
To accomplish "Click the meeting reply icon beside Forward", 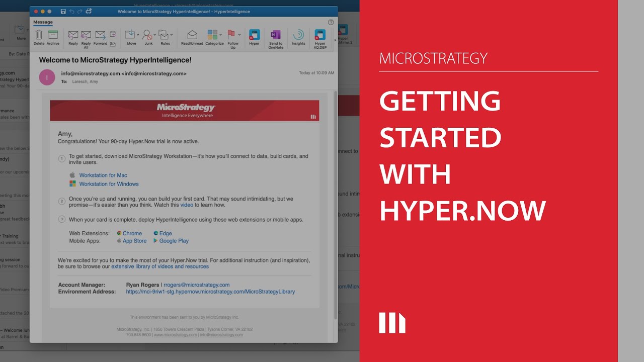I will pos(113,34).
